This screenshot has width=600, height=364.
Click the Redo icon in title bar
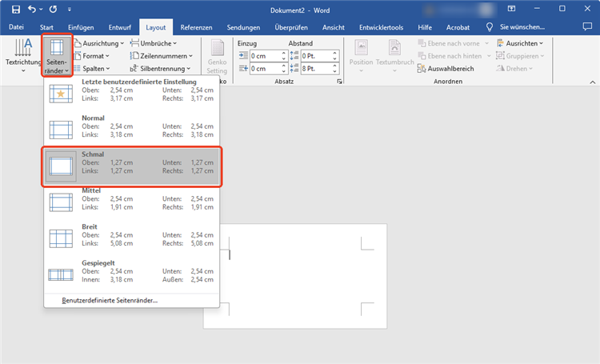53,10
